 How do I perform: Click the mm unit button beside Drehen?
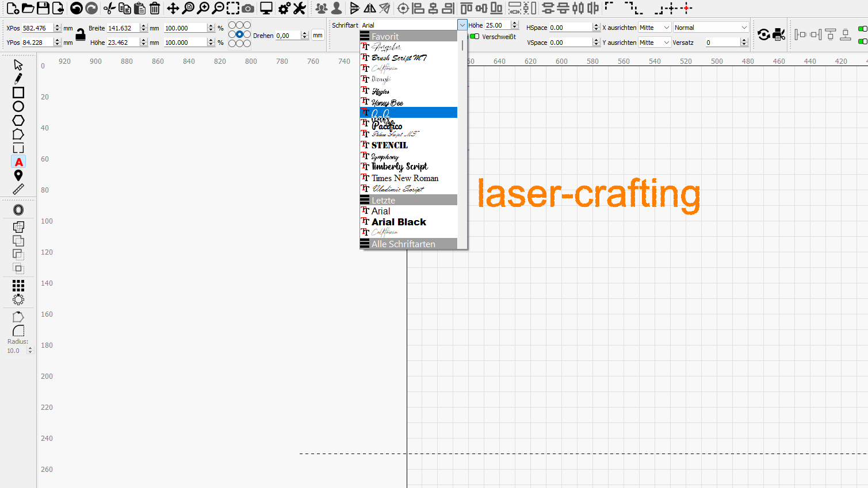coord(318,35)
